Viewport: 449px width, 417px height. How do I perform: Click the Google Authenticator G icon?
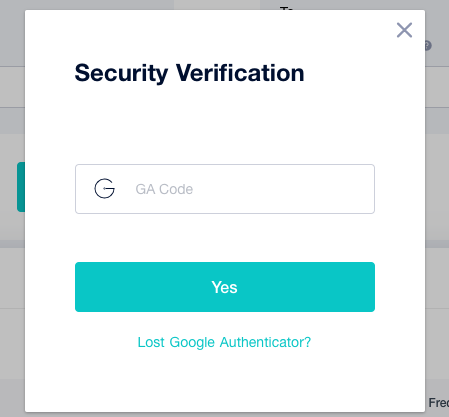[x=105, y=189]
